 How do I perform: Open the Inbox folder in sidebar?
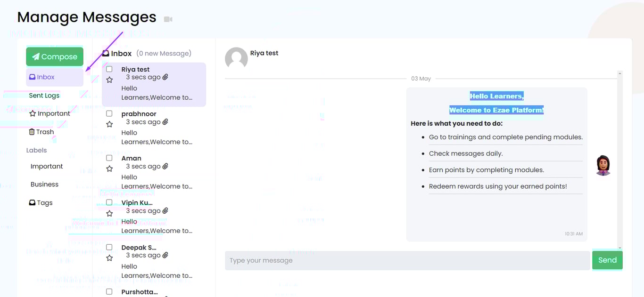click(x=55, y=77)
